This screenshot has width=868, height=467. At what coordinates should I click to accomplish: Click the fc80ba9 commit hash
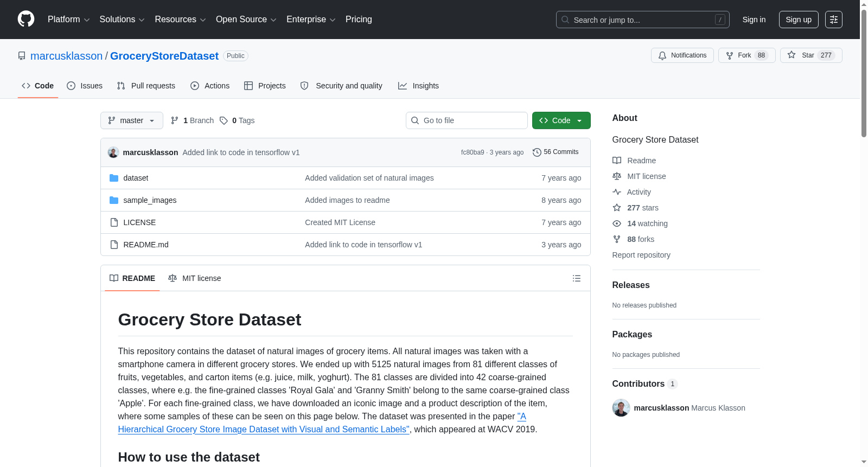[x=473, y=152]
